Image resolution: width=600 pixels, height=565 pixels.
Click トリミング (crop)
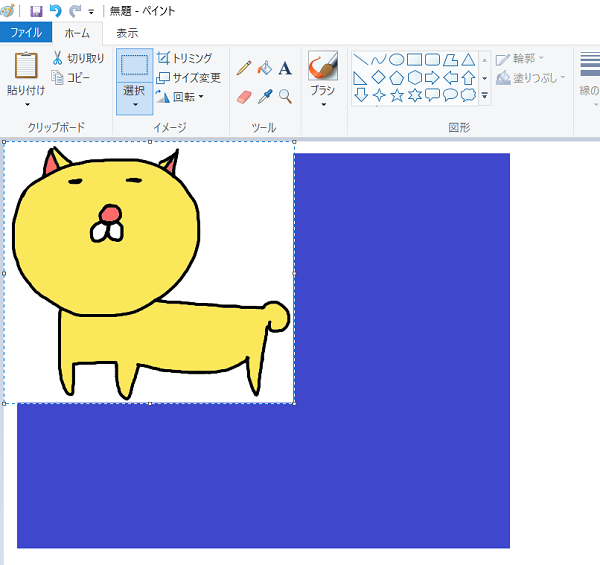coord(184,58)
